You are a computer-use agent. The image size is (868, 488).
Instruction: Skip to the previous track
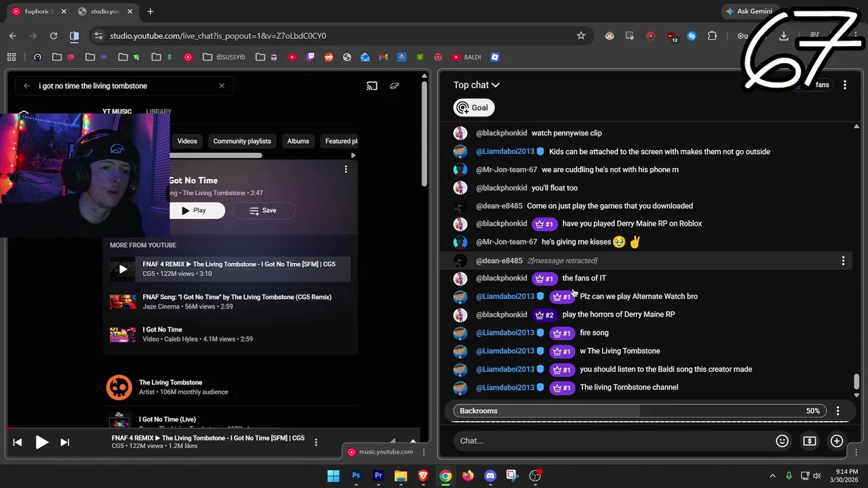point(18,443)
